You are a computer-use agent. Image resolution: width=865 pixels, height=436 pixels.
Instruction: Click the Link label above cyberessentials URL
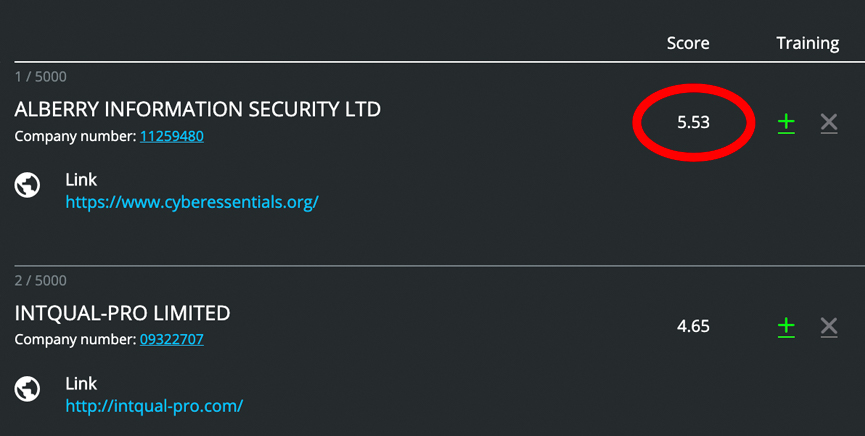tap(81, 179)
